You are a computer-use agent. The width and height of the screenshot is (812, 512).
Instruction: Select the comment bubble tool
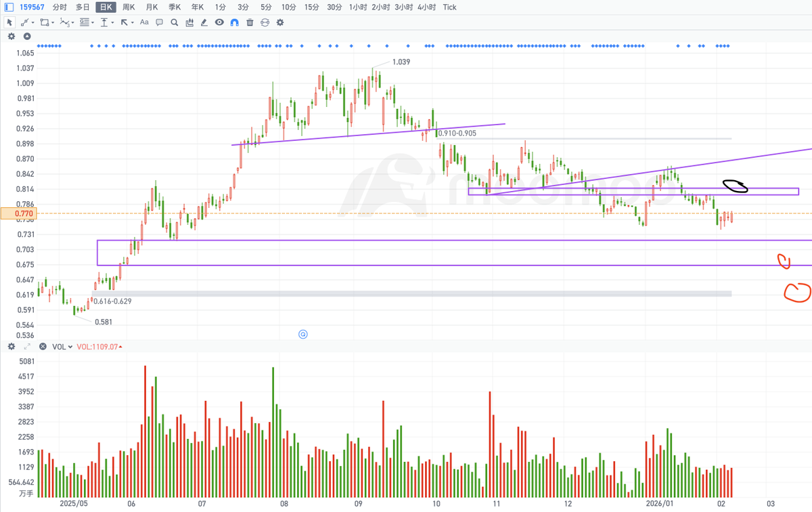pyautogui.click(x=159, y=22)
